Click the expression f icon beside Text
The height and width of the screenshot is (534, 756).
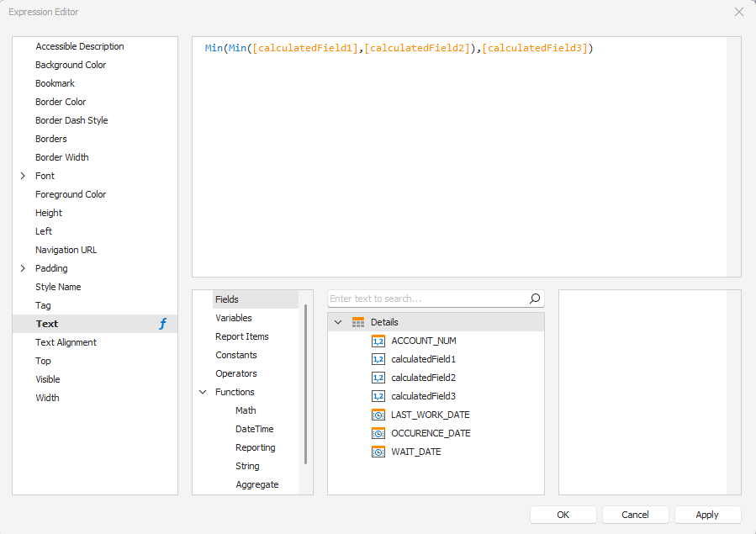(163, 324)
